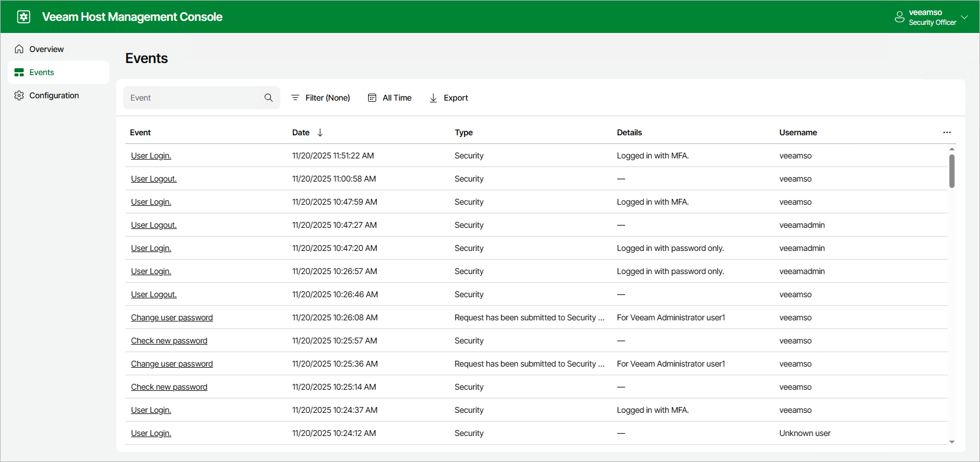980x462 pixels.
Task: Click date 11/20/2025 10:24:12 AM
Action: pos(334,433)
